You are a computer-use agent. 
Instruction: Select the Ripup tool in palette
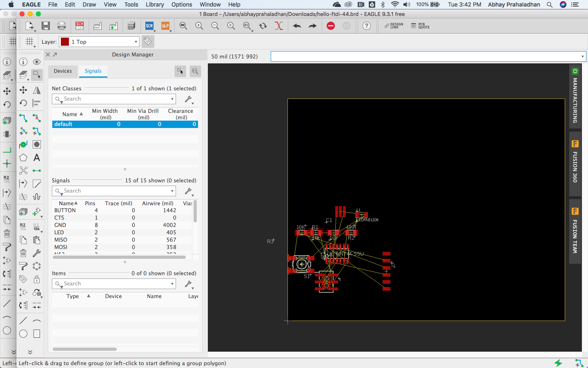click(37, 118)
